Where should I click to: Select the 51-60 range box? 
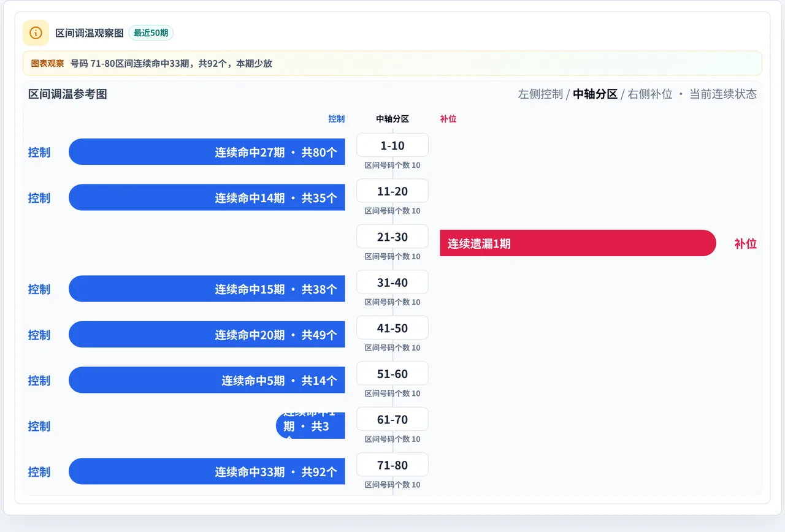(x=392, y=374)
